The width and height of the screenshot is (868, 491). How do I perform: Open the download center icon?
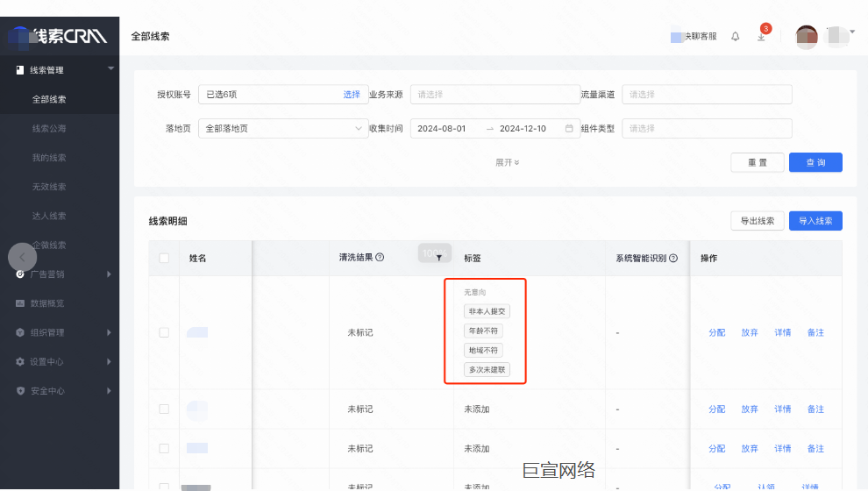pos(761,37)
